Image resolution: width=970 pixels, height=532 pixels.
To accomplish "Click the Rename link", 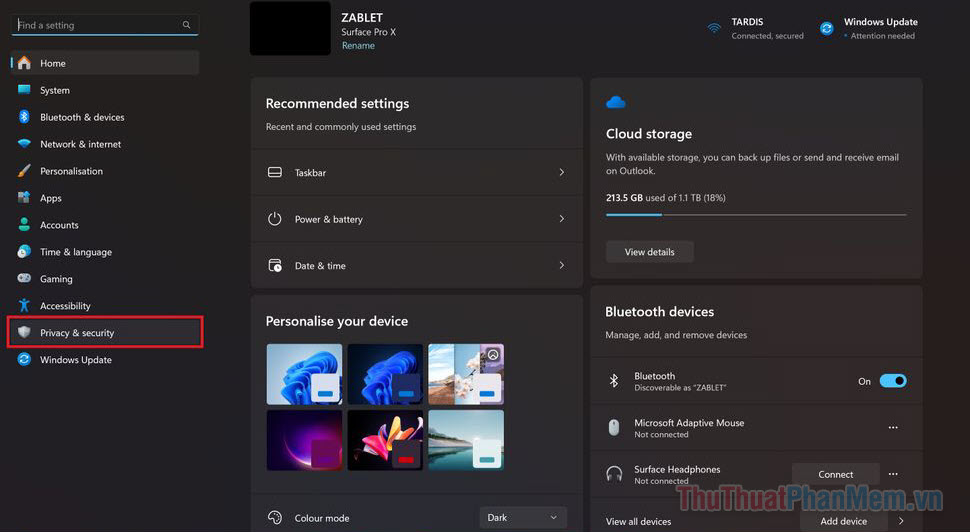I will (358, 46).
